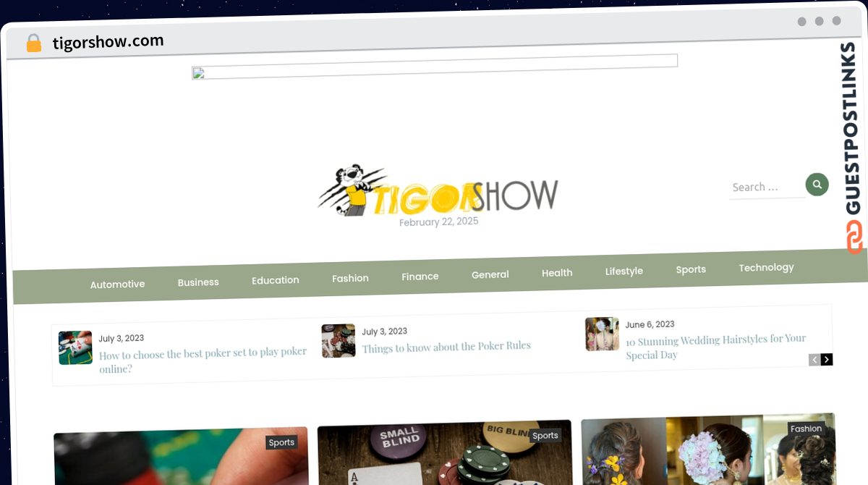The height and width of the screenshot is (485, 868).
Task: Open the broken banner image at top
Action: 435,67
